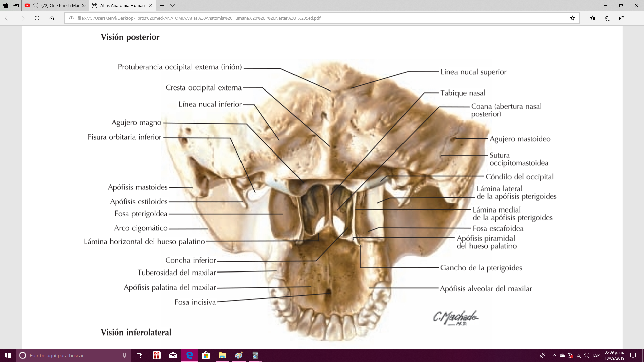Screen dimensions: 644x362
Task: Click the browser refresh icon
Action: click(37, 18)
